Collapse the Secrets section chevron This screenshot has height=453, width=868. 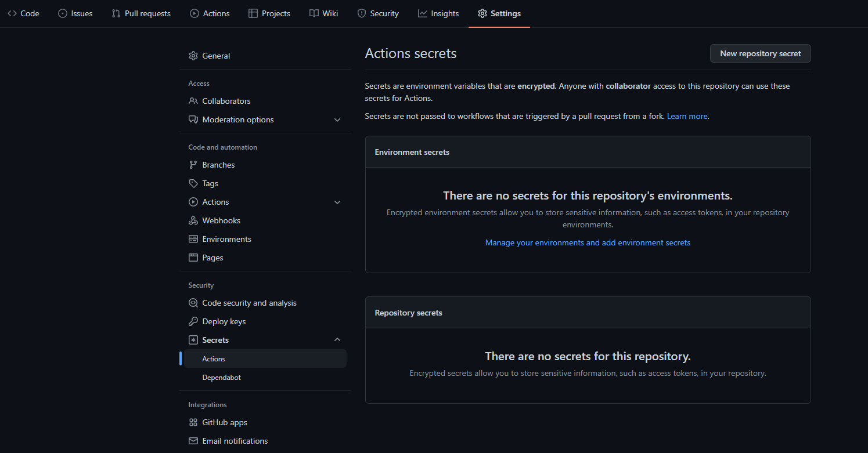337,340
